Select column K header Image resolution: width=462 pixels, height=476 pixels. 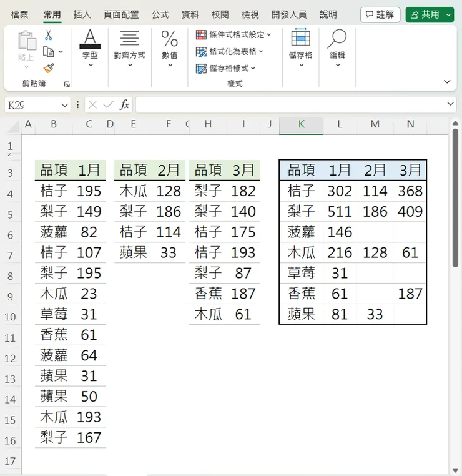point(301,124)
